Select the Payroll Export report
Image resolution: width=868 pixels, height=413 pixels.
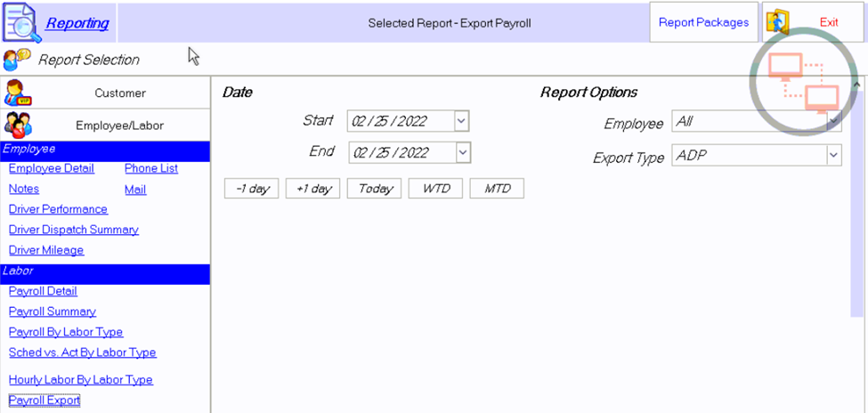pyautogui.click(x=45, y=400)
